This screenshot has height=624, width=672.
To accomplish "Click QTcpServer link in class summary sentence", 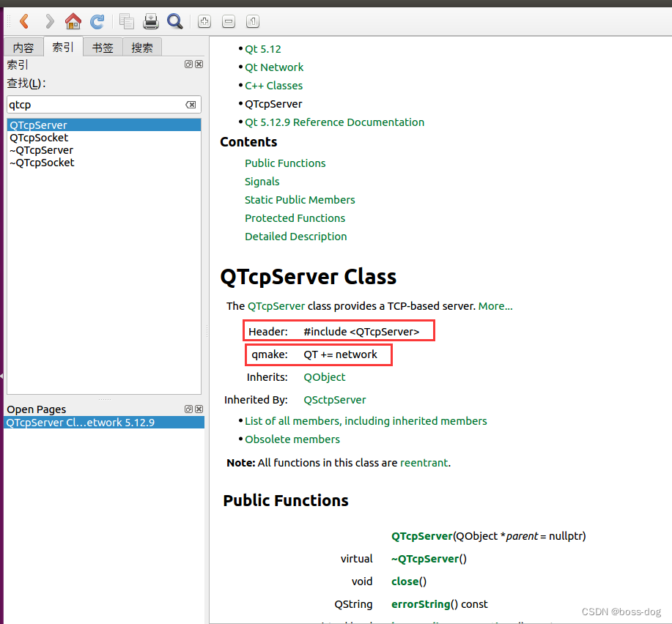I will (276, 306).
